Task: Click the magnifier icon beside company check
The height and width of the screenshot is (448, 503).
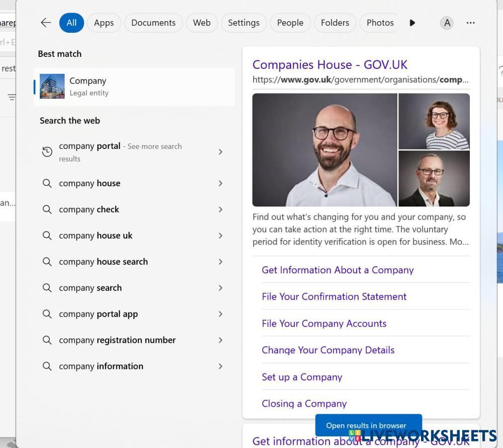Action: coord(47,209)
